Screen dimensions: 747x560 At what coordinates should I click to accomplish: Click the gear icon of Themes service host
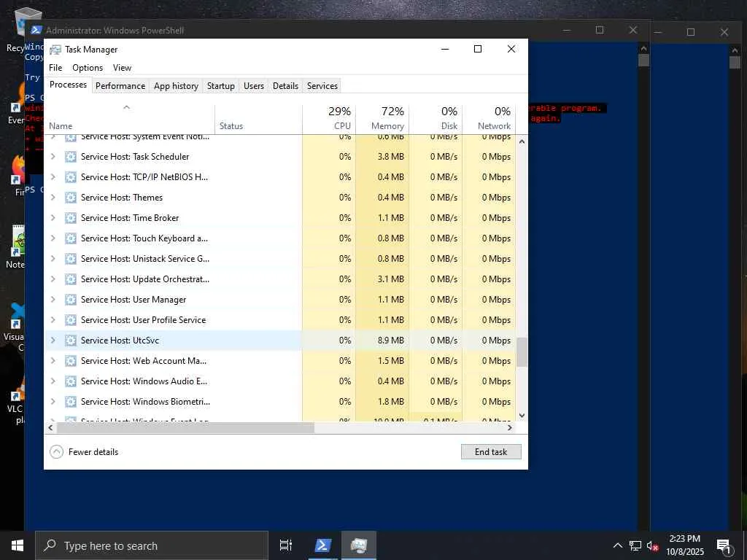pyautogui.click(x=71, y=198)
